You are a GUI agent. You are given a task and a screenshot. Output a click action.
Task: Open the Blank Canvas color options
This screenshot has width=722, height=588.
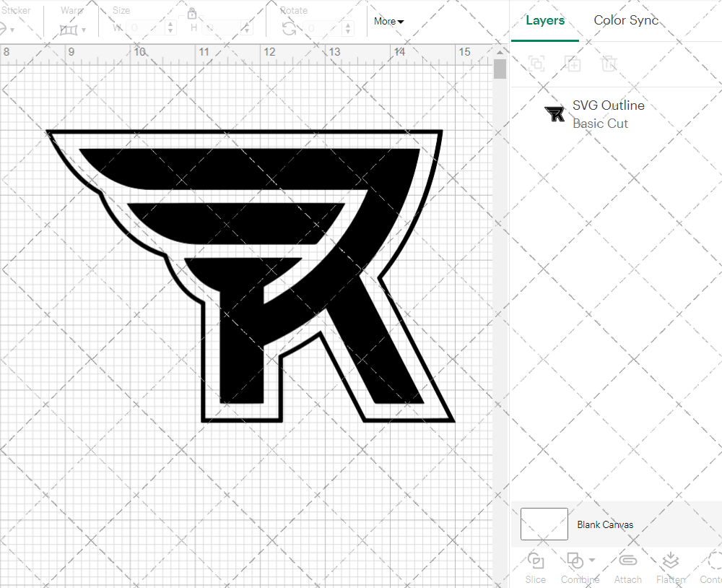605,524
